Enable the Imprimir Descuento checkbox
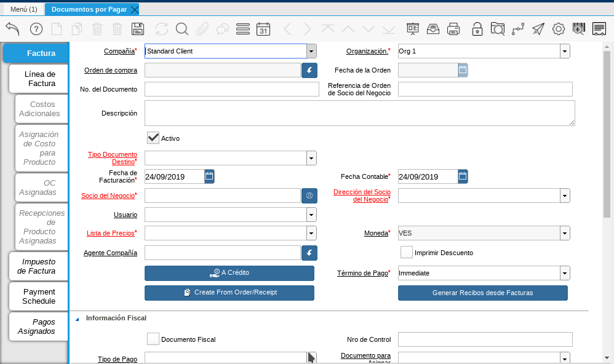This screenshot has height=364, width=614. 407,253
